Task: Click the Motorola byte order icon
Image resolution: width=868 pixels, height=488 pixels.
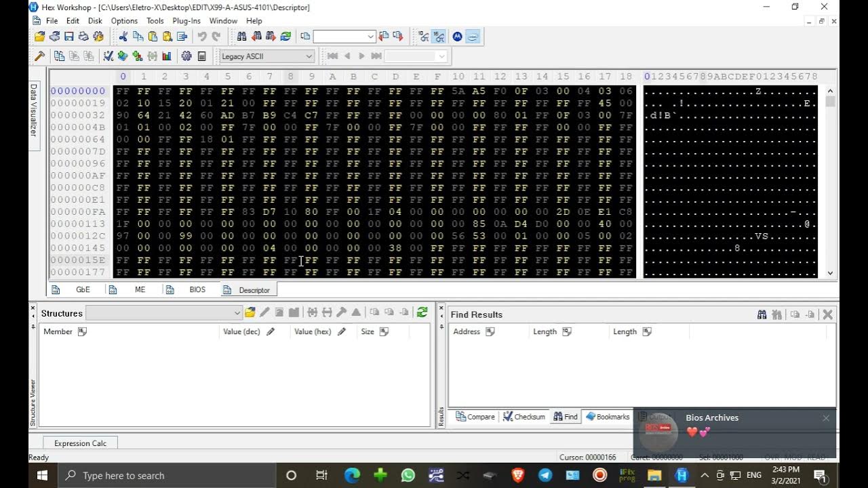Action: coord(458,37)
